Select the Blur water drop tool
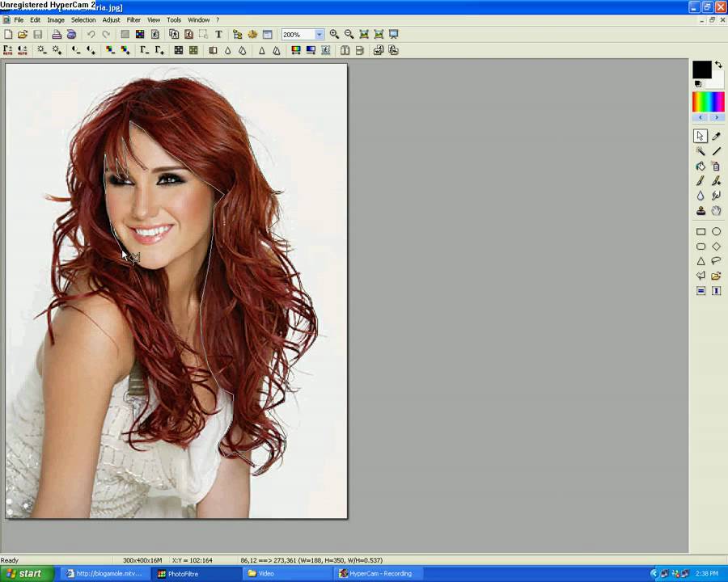Image resolution: width=728 pixels, height=582 pixels. point(700,196)
